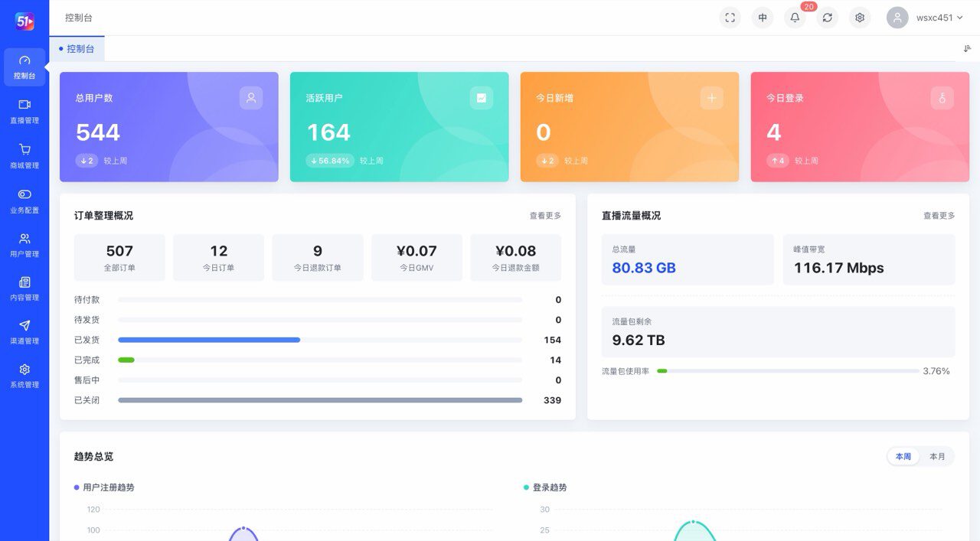980x541 pixels.
Task: Click the refresh icon in header
Action: (827, 18)
